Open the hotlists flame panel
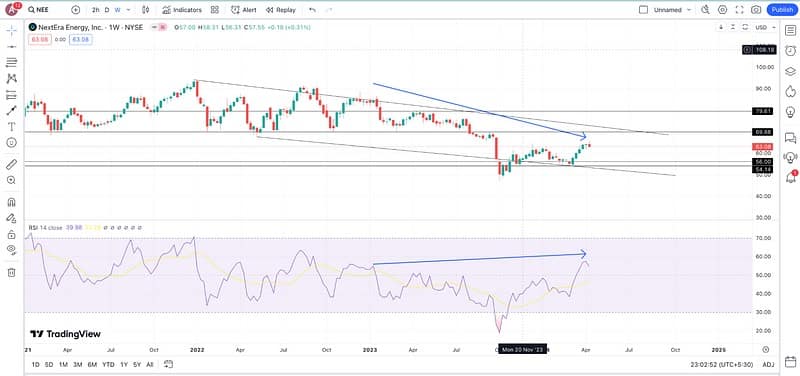The width and height of the screenshot is (800, 376). click(x=790, y=91)
